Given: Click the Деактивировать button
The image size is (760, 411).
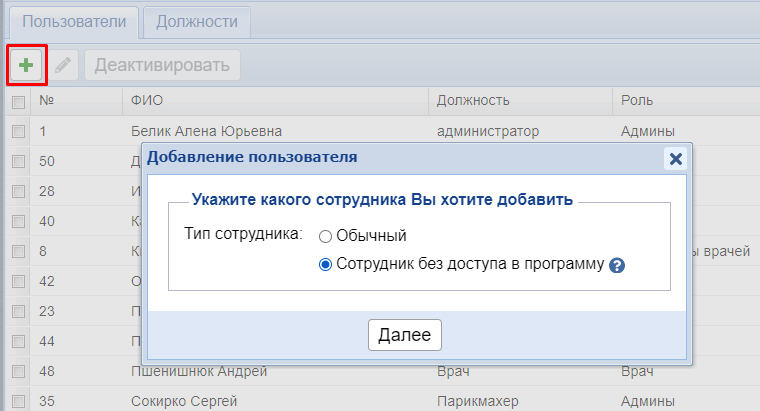Looking at the screenshot, I should click(x=162, y=66).
